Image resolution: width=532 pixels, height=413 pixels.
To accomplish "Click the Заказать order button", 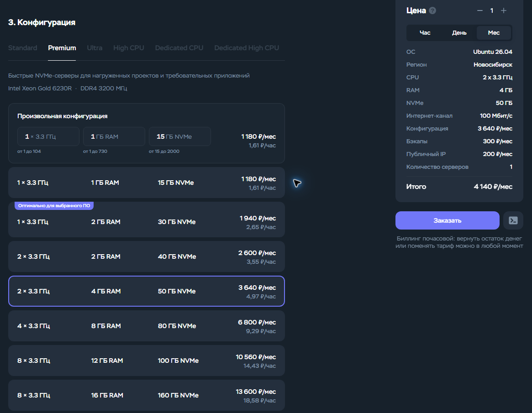I will pyautogui.click(x=447, y=220).
